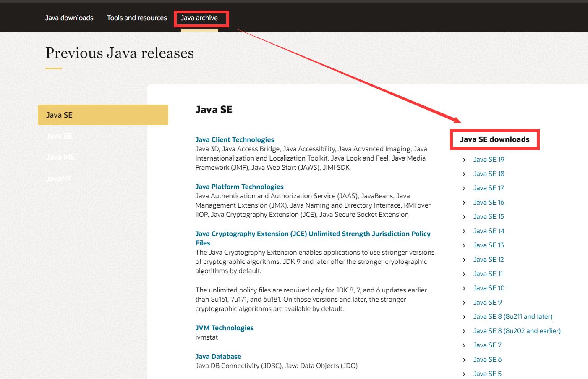Open the Java SE 16 download link

[x=489, y=202]
